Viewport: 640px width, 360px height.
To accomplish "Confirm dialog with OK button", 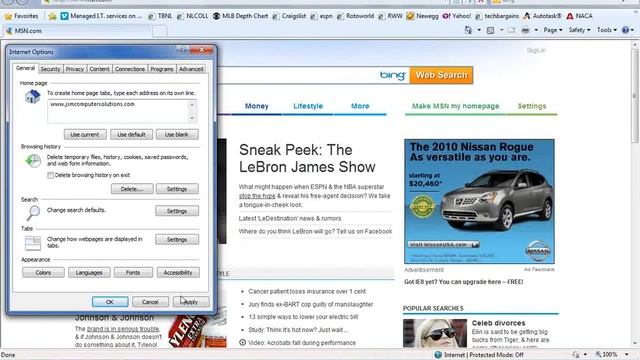I will 110,302.
